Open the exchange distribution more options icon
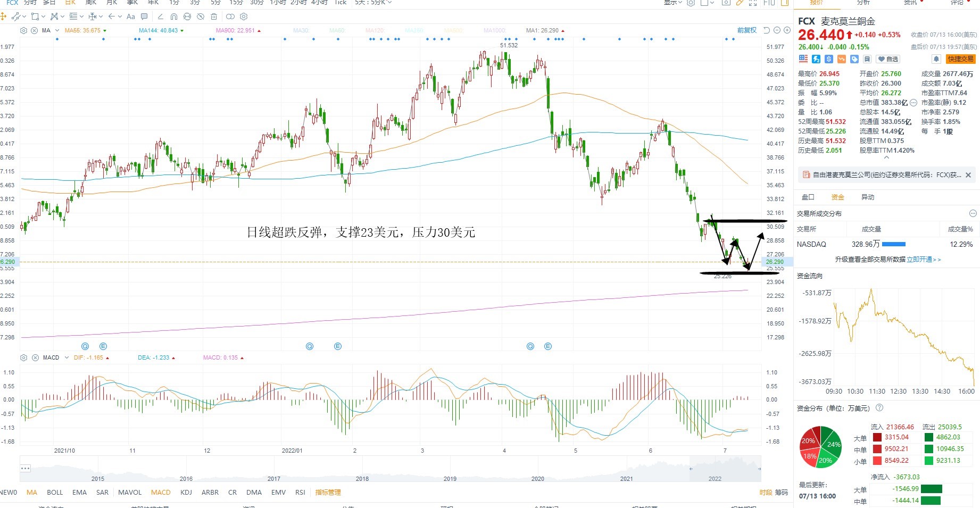 click(973, 213)
